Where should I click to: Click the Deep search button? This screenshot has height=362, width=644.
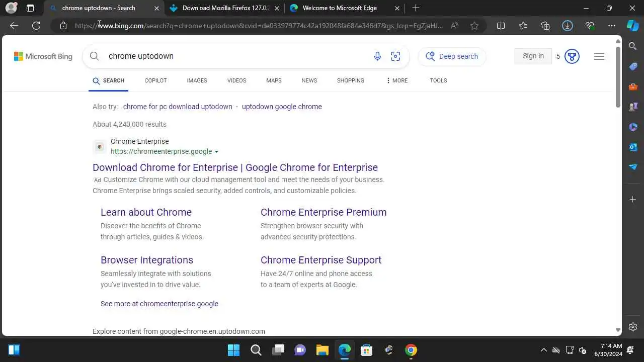452,56
